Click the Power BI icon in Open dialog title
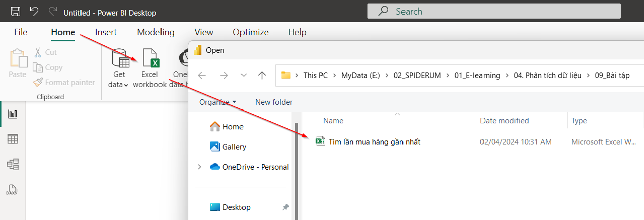The height and width of the screenshot is (220, 644). (198, 50)
